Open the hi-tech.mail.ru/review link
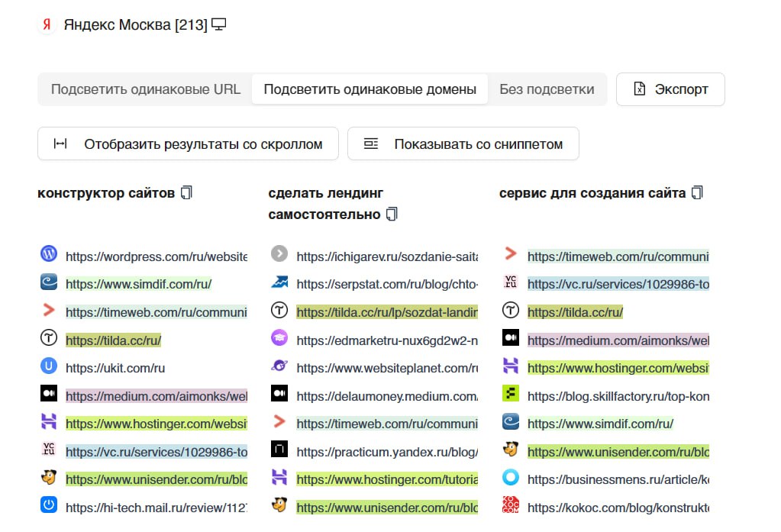 (157, 508)
